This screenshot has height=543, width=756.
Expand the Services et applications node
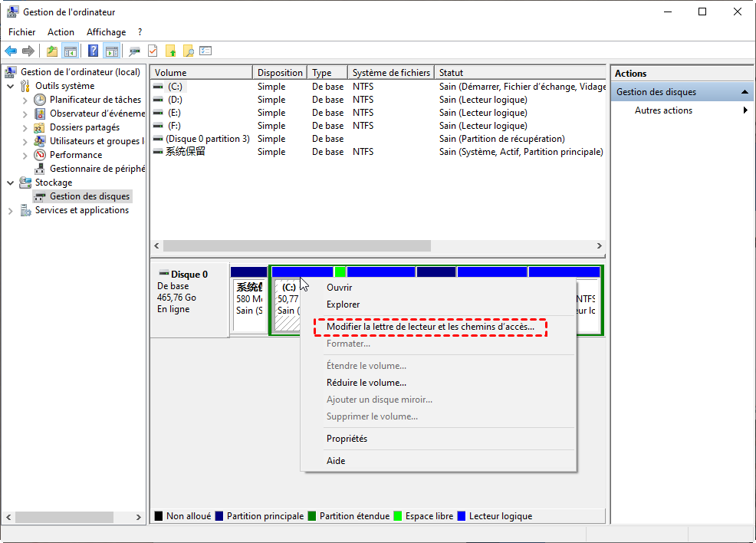tap(11, 211)
